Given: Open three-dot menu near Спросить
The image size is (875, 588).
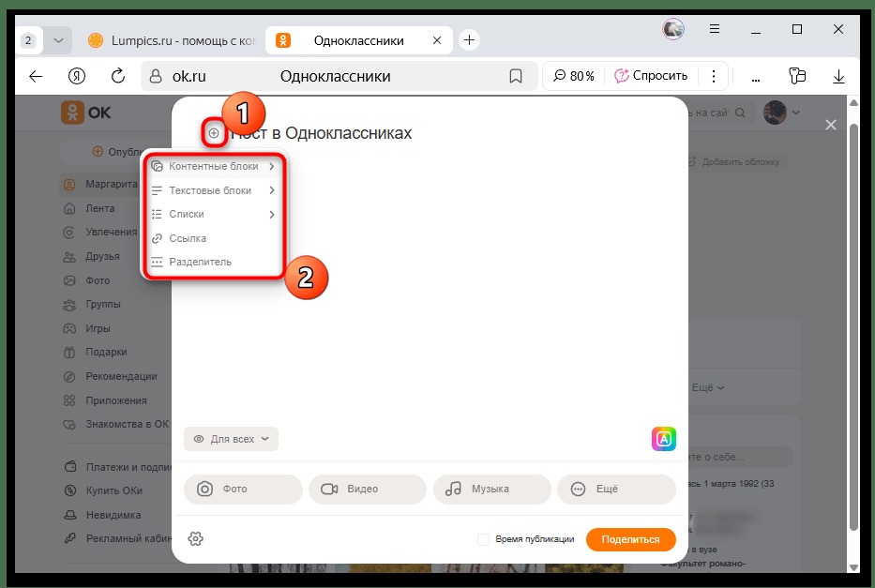Looking at the screenshot, I should point(713,76).
